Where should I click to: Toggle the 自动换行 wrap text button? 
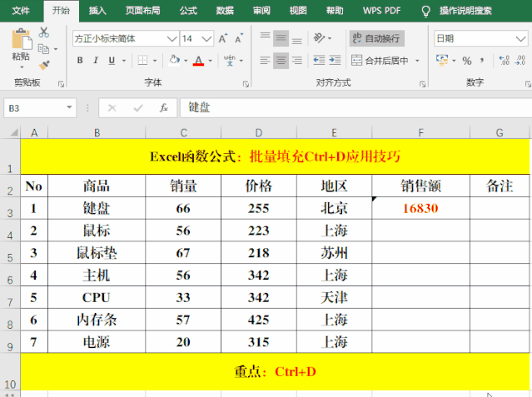pyautogui.click(x=376, y=38)
